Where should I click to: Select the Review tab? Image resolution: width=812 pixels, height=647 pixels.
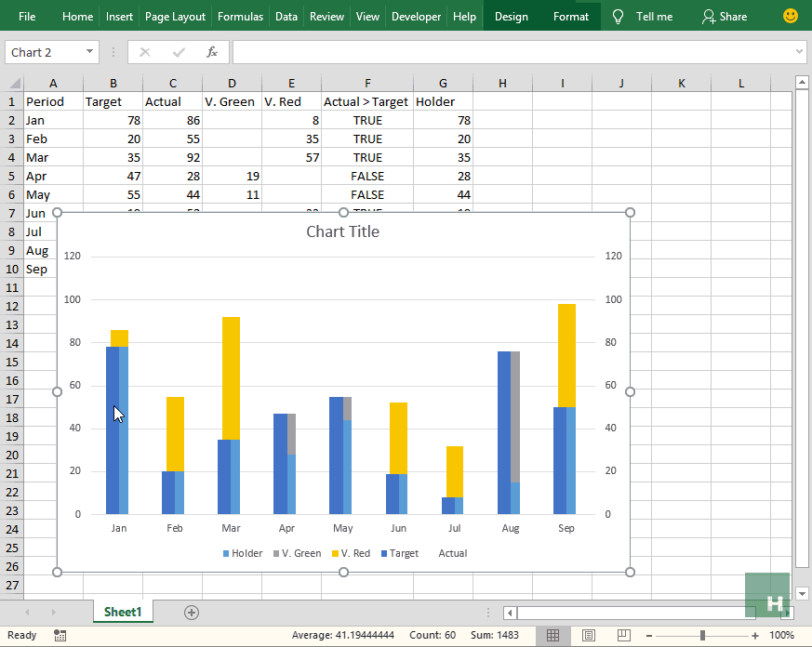point(326,17)
